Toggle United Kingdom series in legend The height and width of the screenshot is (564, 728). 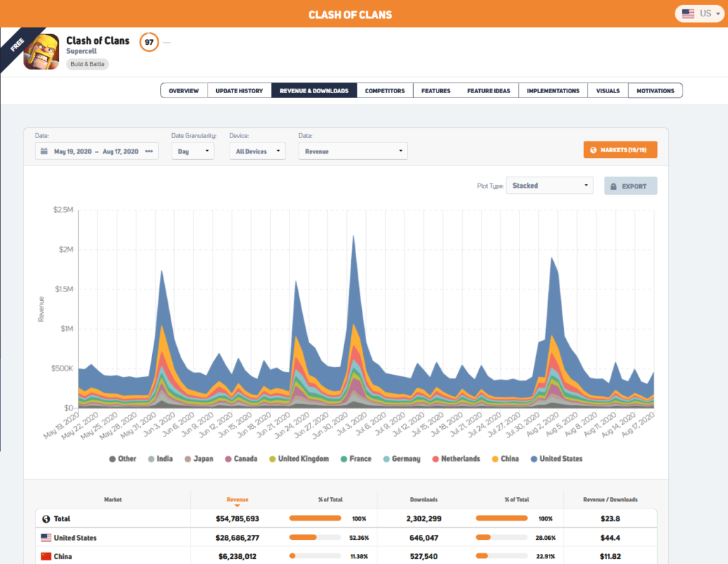tap(299, 459)
